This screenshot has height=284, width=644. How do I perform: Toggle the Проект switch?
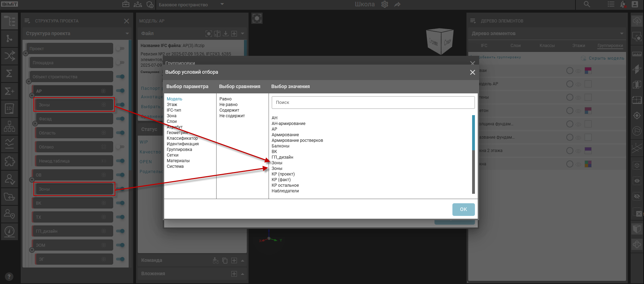[121, 49]
